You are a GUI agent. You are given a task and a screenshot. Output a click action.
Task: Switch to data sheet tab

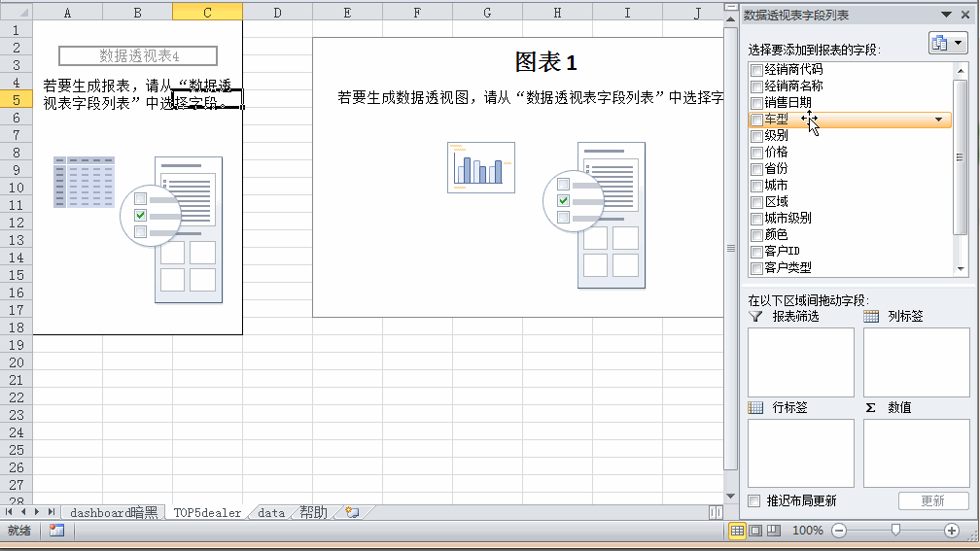pos(271,513)
